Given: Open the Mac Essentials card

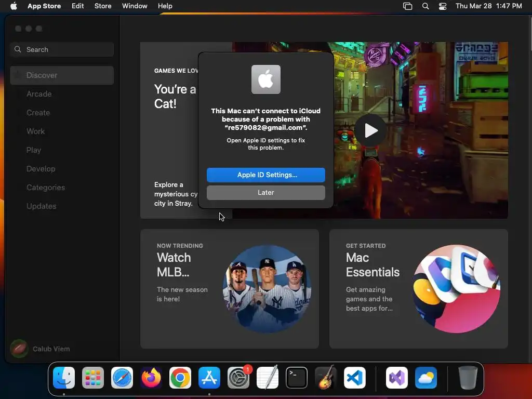Looking at the screenshot, I should tap(419, 289).
